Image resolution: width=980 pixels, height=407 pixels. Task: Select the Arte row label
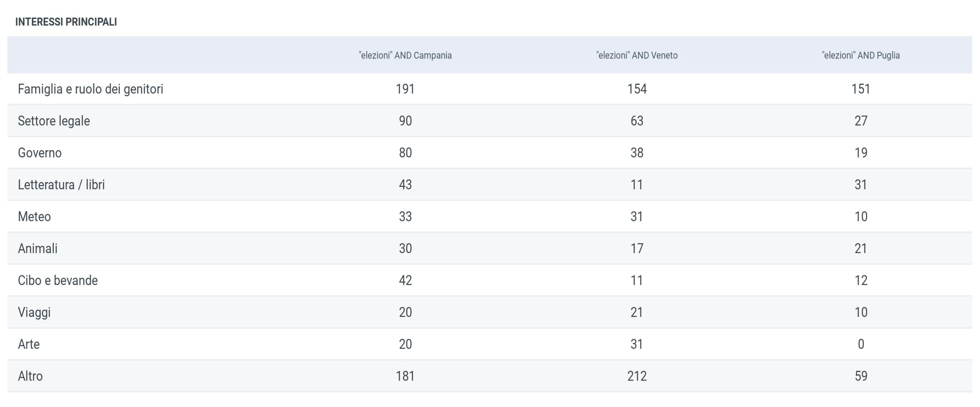tap(29, 344)
